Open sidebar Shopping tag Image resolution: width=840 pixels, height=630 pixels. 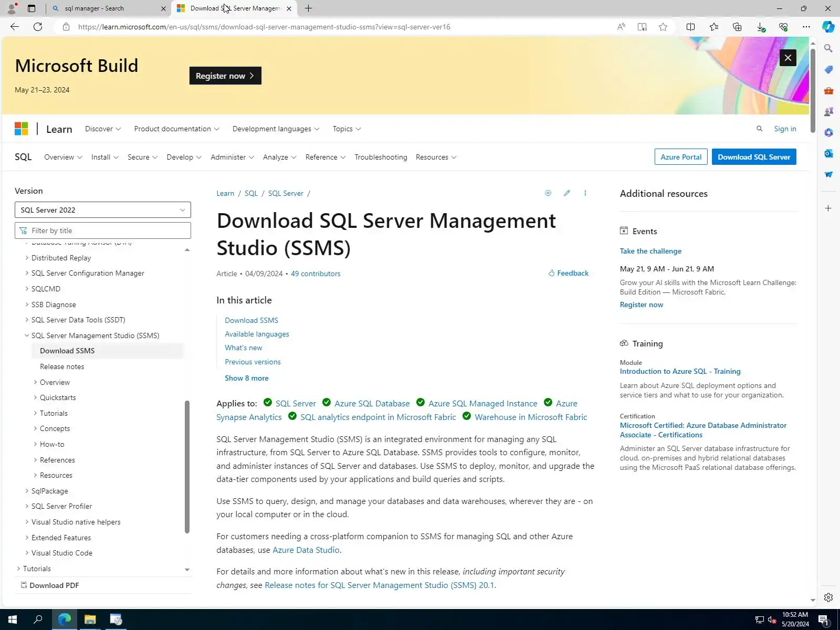coord(828,69)
